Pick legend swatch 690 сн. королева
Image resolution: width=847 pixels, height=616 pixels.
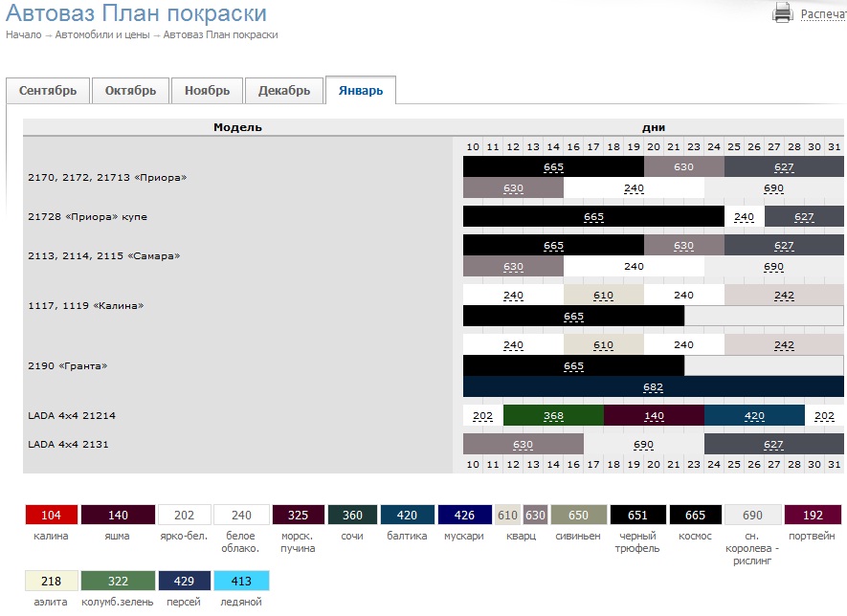(x=752, y=515)
